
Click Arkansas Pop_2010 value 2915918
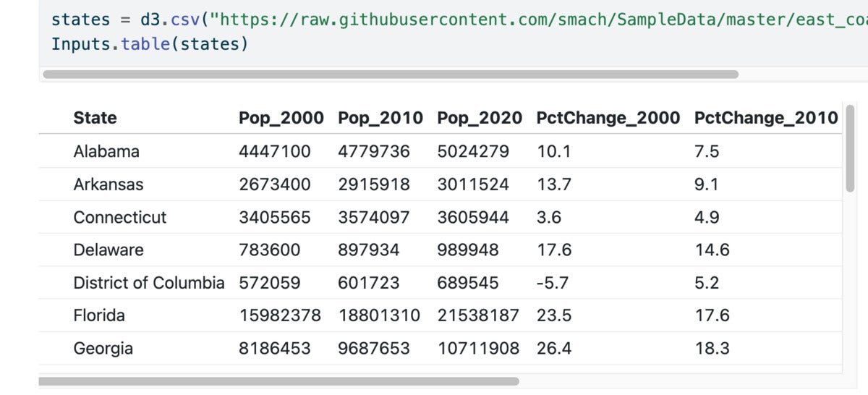pyautogui.click(x=374, y=184)
